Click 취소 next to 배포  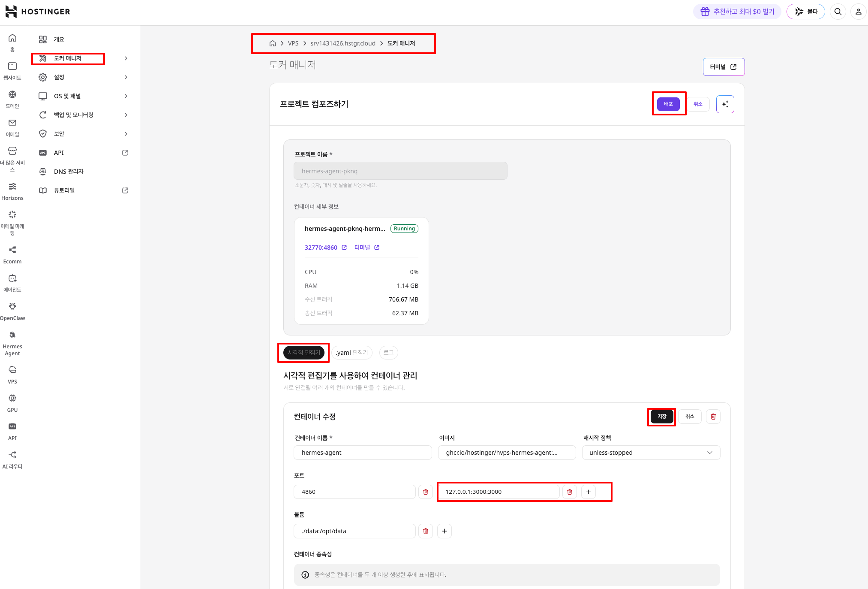point(698,104)
